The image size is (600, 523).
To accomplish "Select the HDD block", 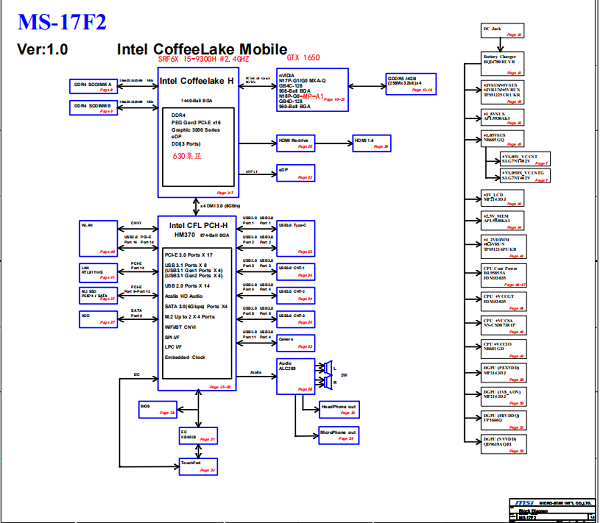I will coord(99,317).
